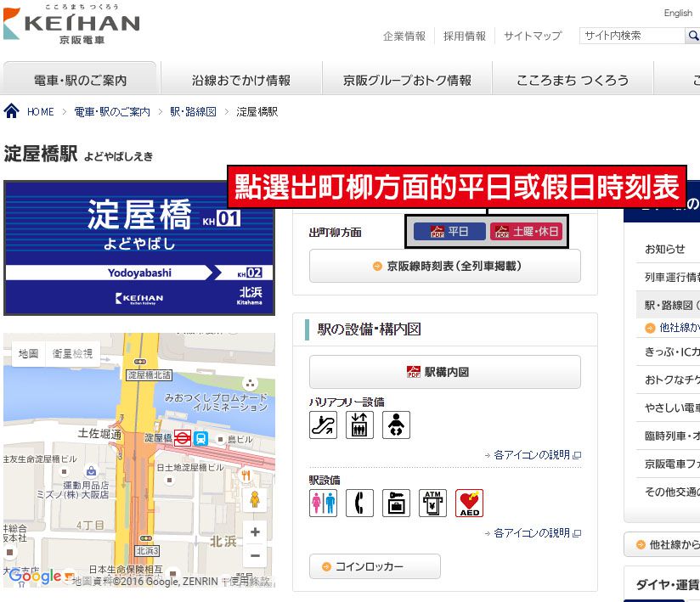Open the 平日 weekday timetable PDF
This screenshot has width=700, height=602.
[449, 232]
